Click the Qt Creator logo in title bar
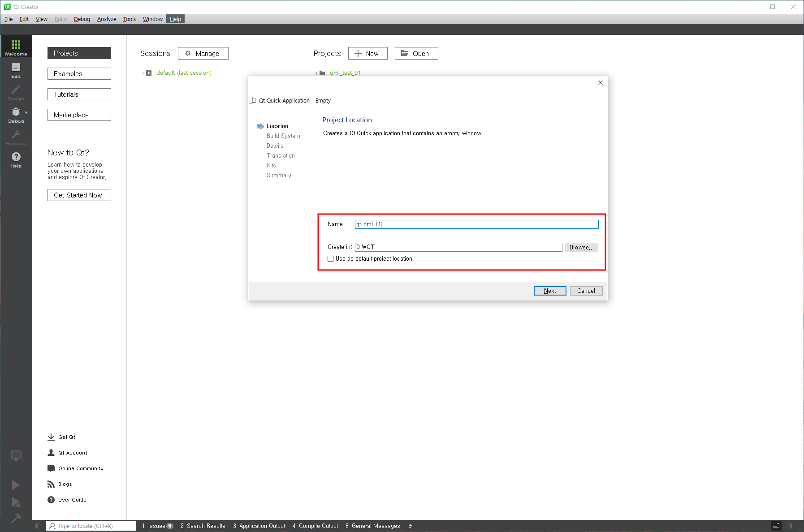Image resolution: width=804 pixels, height=532 pixels. click(8, 7)
